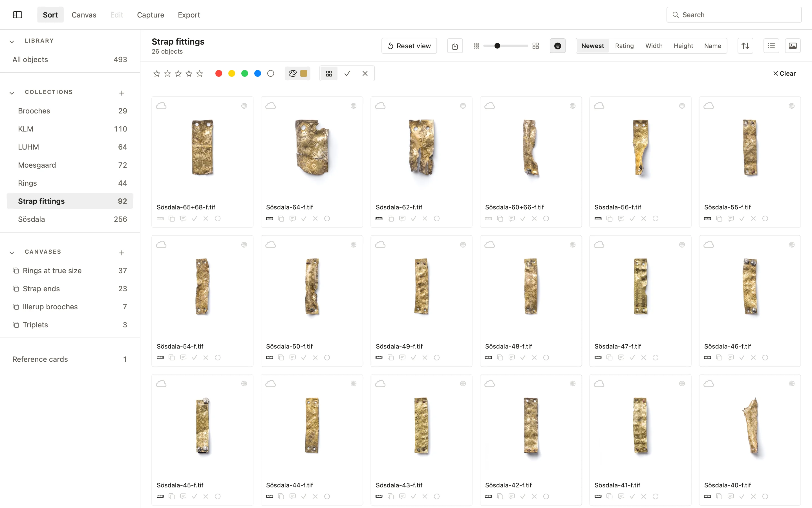Toggle the sidebar panel icon

click(x=17, y=15)
